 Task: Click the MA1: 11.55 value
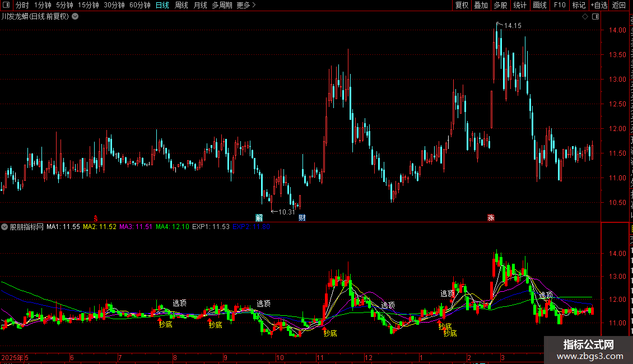63,227
